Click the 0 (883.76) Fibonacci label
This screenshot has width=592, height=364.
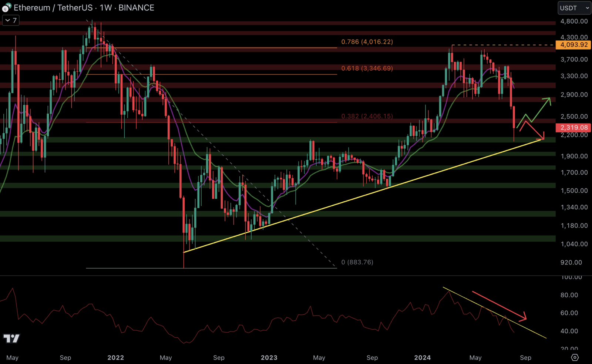click(357, 262)
